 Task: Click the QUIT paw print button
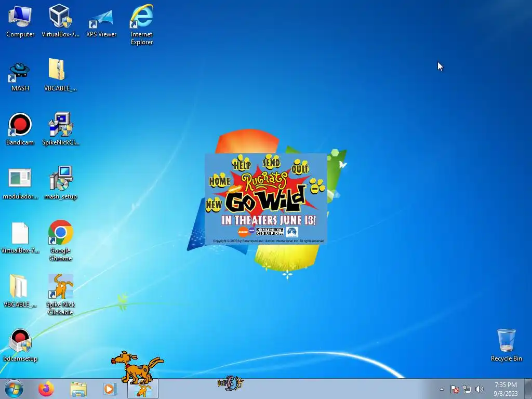300,167
